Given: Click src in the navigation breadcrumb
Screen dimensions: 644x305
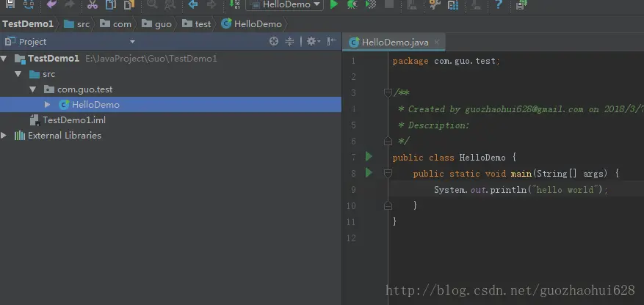Looking at the screenshot, I should [77, 24].
